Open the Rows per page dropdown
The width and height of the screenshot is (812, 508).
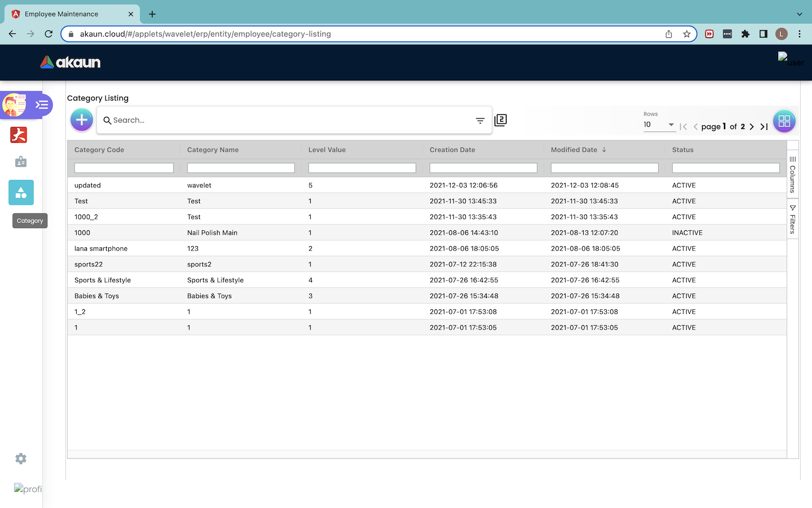pyautogui.click(x=659, y=125)
